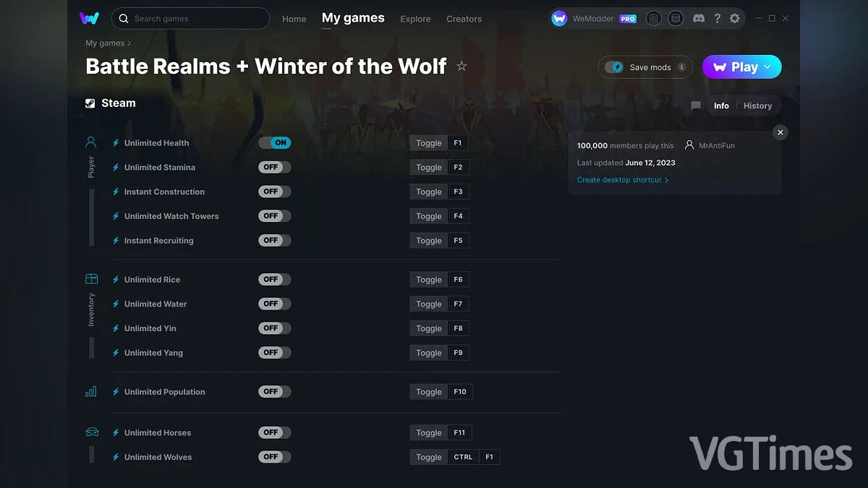Viewport: 868px width, 488px height.
Task: Enable Unlimited Wolves toggle
Action: [275, 457]
